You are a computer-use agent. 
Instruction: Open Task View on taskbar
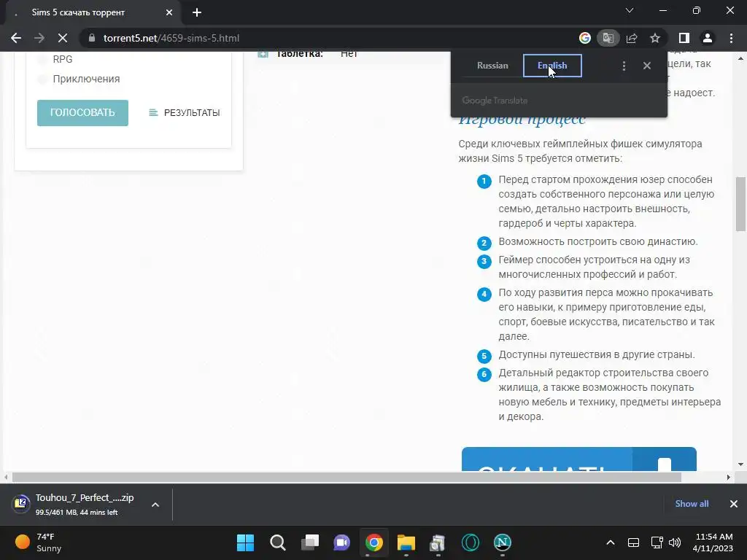(x=309, y=542)
